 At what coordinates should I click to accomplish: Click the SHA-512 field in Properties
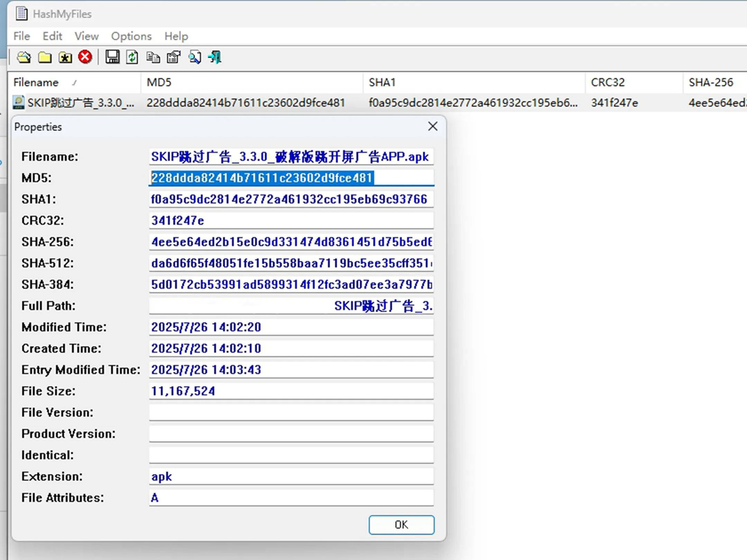(x=291, y=263)
